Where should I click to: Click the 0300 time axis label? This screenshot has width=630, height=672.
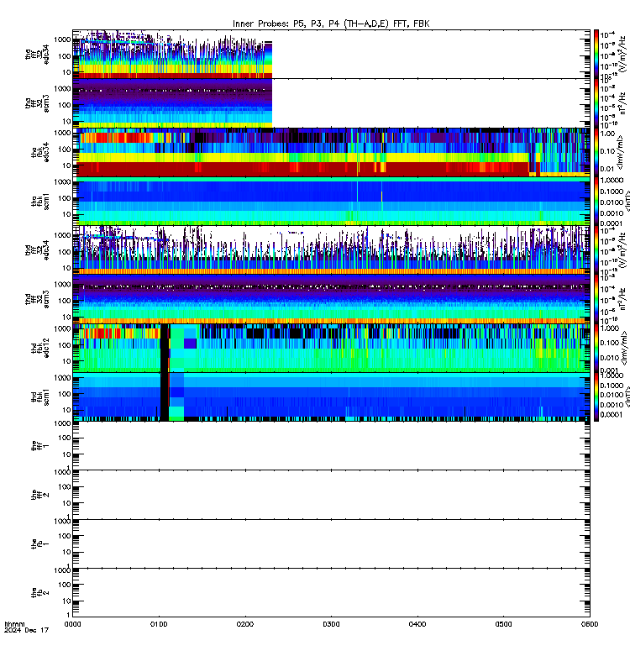pyautogui.click(x=331, y=624)
